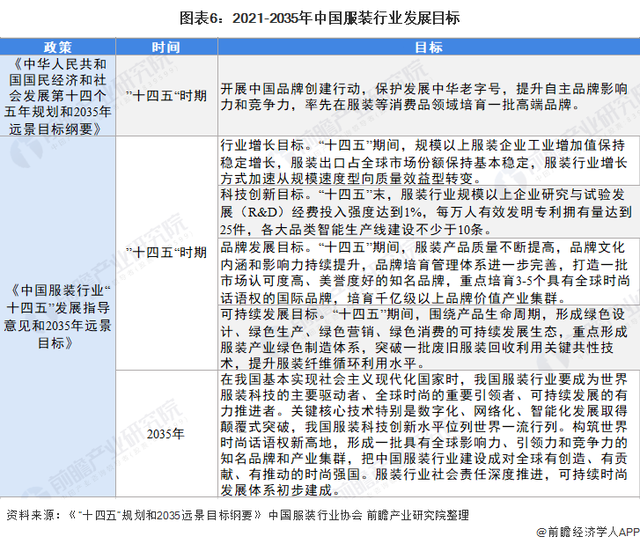Click the 《中国服装行业"十四五"发展指导意见》 policy cell

pyautogui.click(x=58, y=317)
